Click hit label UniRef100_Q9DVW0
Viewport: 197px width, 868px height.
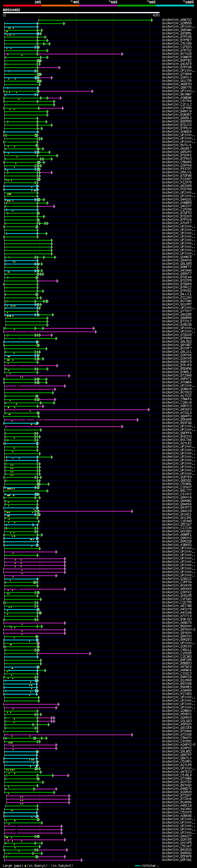pyautogui.click(x=177, y=30)
